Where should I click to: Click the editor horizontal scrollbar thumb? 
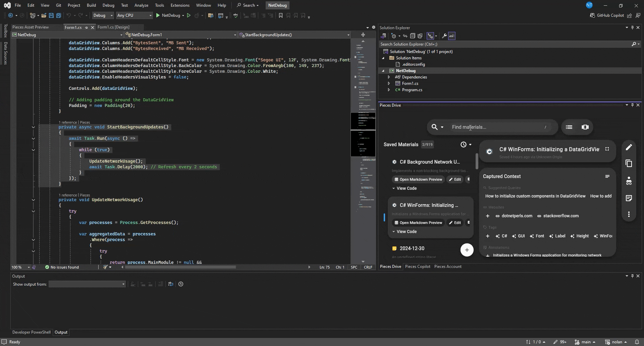181,267
